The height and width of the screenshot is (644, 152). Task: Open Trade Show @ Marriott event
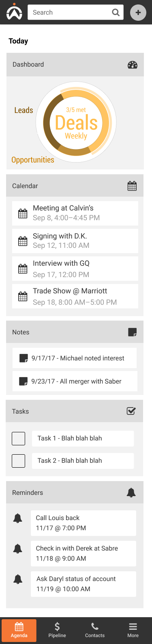pos(75,296)
